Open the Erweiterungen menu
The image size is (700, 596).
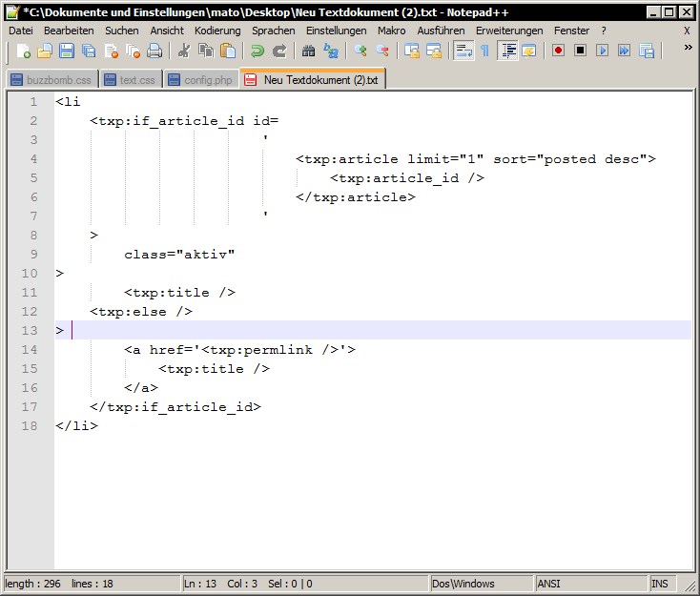click(x=509, y=31)
